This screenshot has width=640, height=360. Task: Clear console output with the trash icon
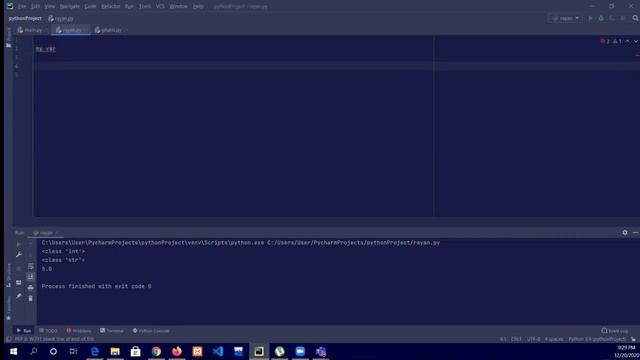click(31, 298)
